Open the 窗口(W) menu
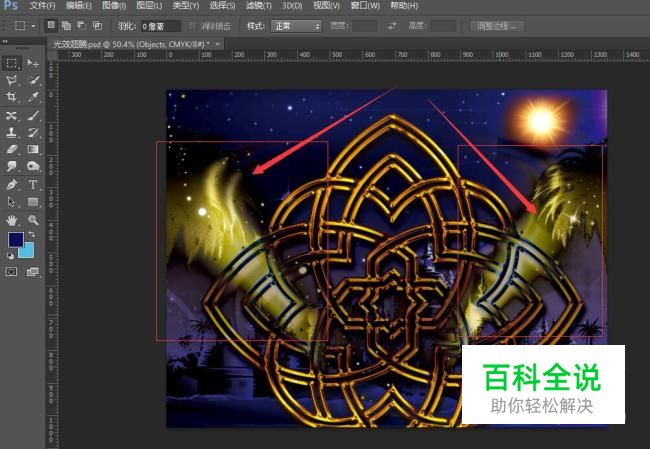 pyautogui.click(x=365, y=6)
